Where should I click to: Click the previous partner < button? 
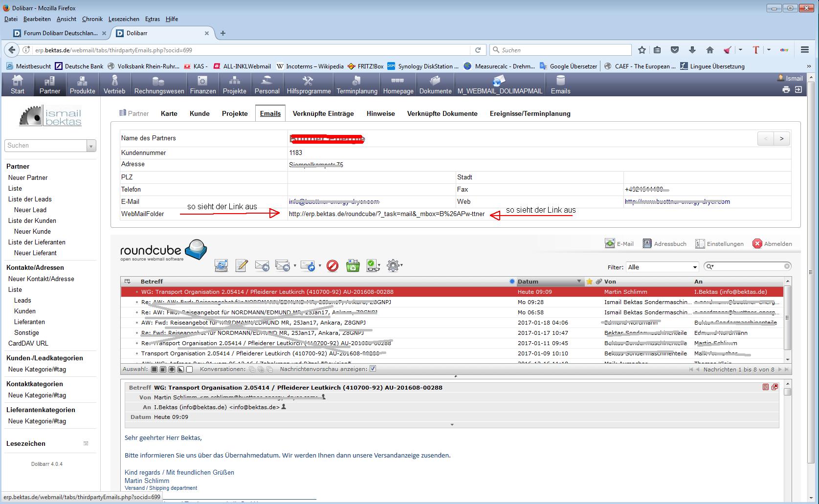[766, 138]
